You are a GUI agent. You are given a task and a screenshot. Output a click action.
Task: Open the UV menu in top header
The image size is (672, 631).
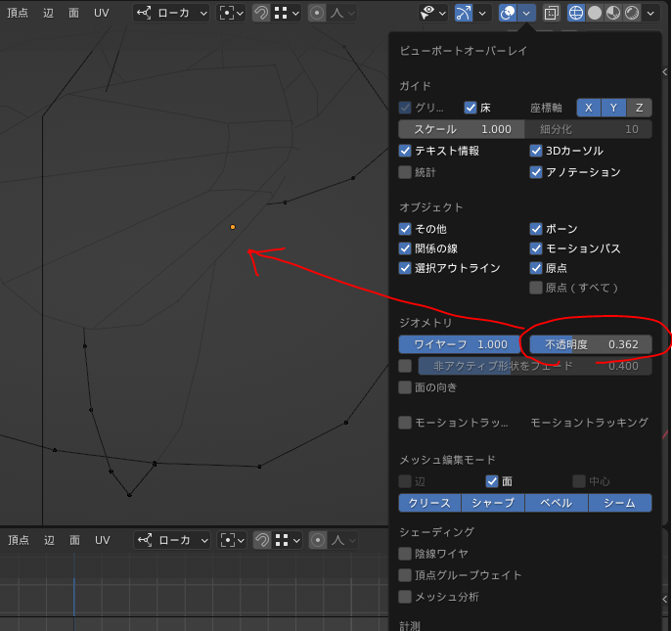(x=102, y=13)
